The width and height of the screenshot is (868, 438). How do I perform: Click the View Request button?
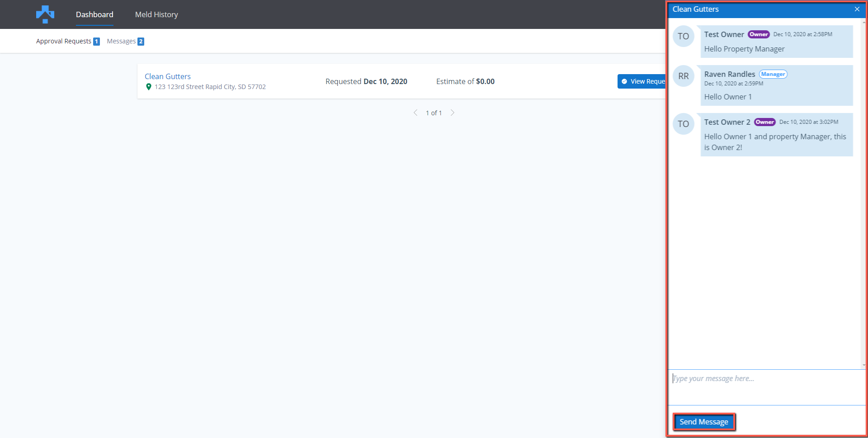coord(642,81)
